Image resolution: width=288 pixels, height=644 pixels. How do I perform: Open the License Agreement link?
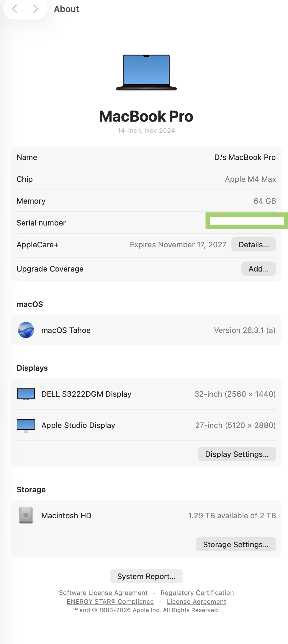coord(197,602)
